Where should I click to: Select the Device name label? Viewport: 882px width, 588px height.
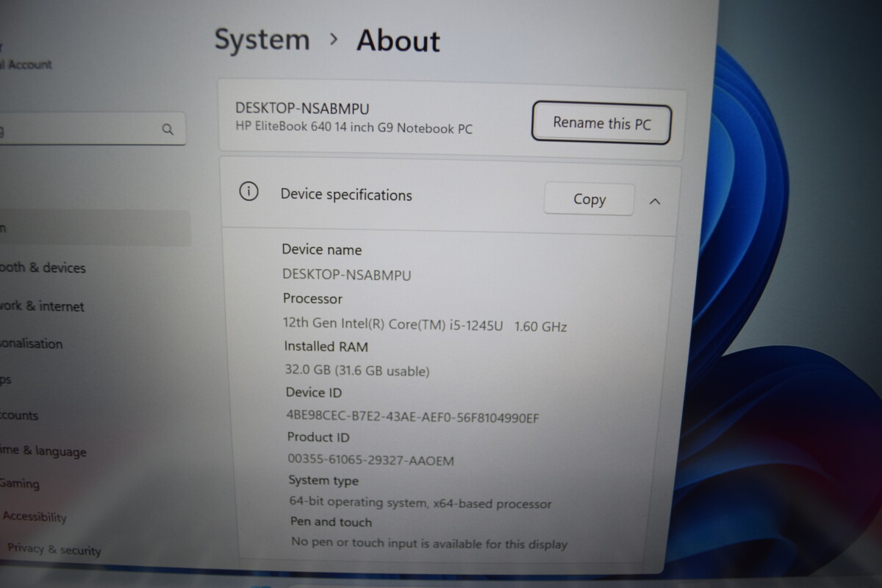point(322,249)
